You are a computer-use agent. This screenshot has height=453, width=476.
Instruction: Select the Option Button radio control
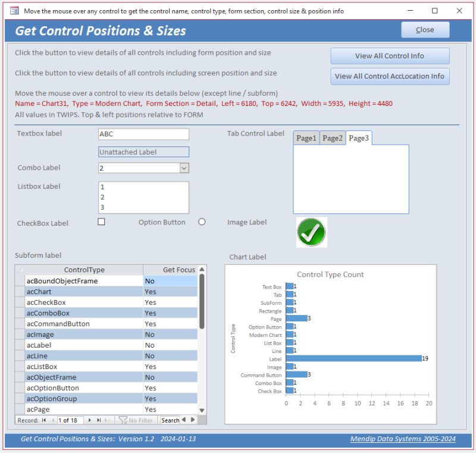click(202, 221)
